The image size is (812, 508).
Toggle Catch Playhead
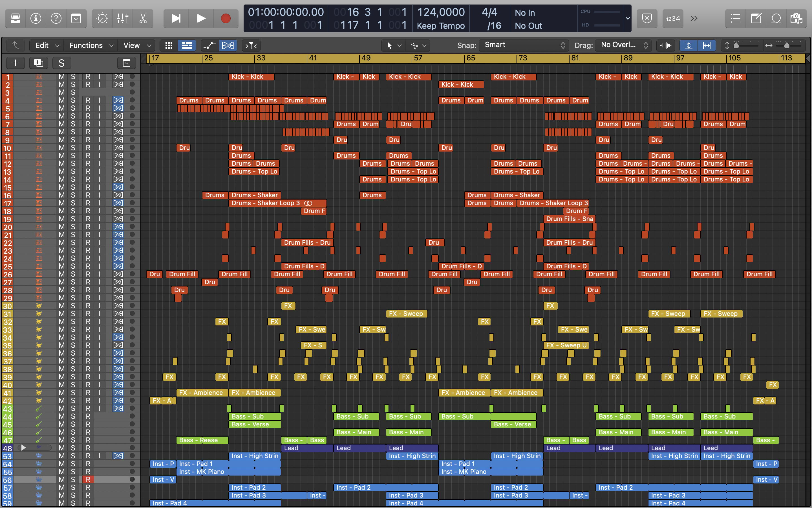pyautogui.click(x=251, y=45)
